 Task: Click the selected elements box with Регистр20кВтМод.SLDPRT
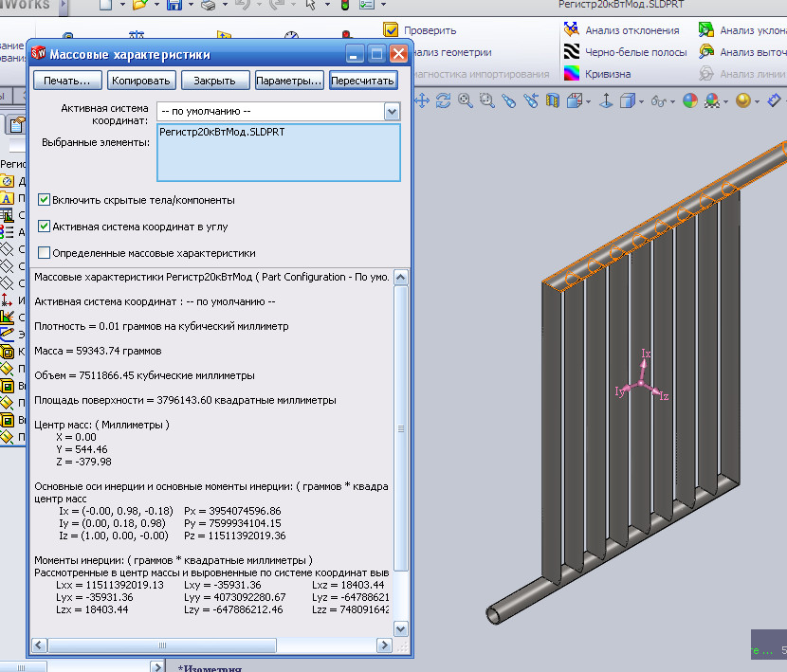[278, 152]
